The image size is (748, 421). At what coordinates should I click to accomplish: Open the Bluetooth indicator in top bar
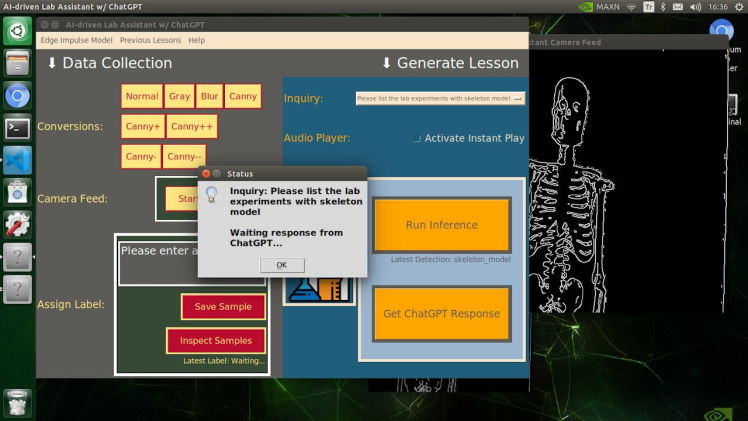(663, 7)
